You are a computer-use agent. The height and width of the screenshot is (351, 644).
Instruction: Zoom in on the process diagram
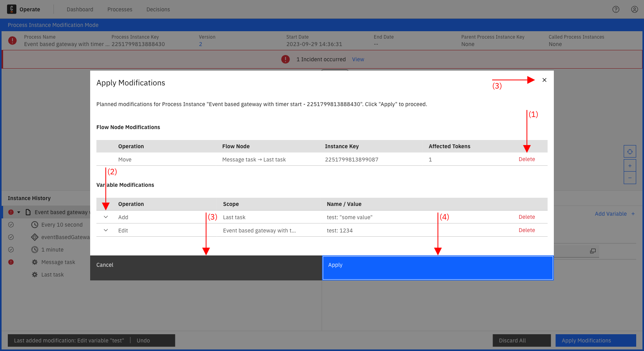[x=630, y=165]
